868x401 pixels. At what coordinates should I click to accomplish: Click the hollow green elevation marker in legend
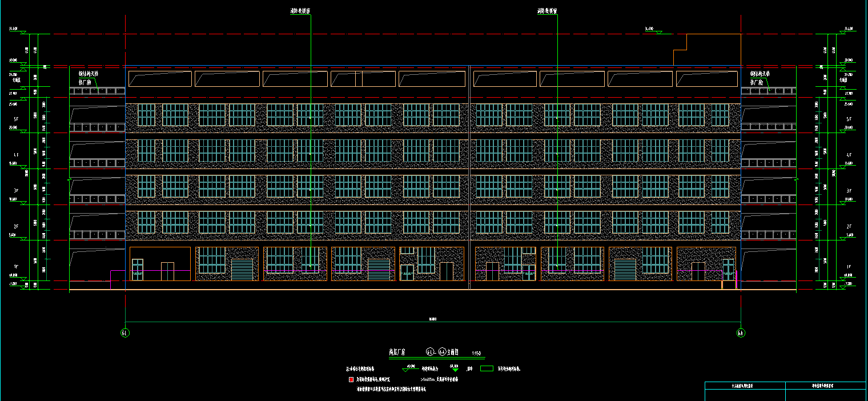410,369
